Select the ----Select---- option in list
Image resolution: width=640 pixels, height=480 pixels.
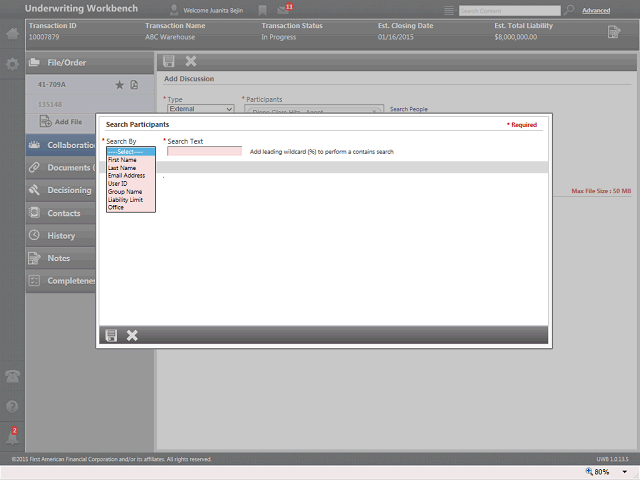tap(131, 152)
